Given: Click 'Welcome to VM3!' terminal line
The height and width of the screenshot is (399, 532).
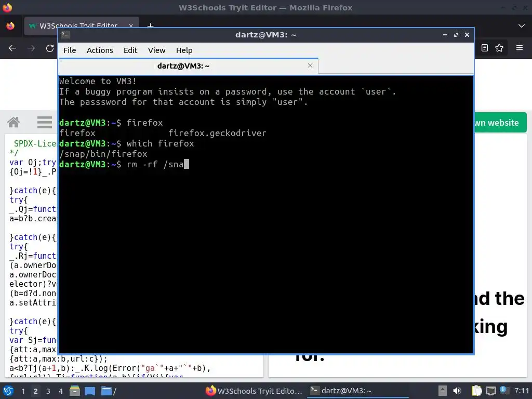Looking at the screenshot, I should click(x=98, y=81).
